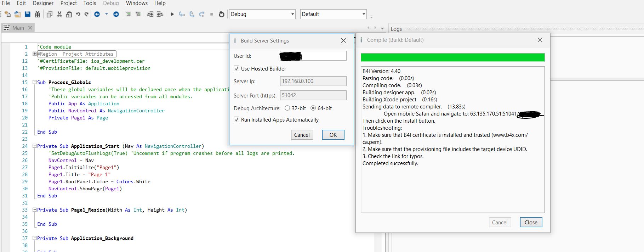Click the green compile progress bar
This screenshot has height=252, width=644.
tap(452, 57)
